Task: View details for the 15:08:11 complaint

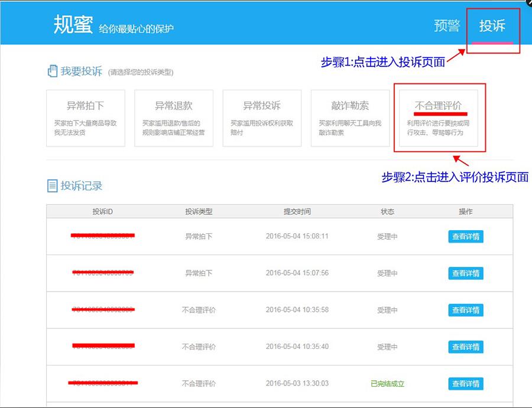Action: [466, 237]
